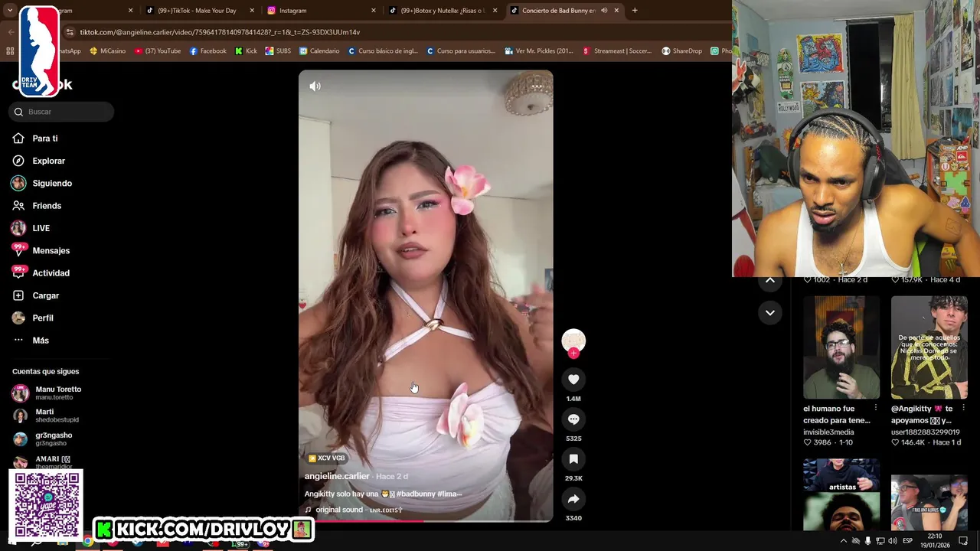Open user1882883299019 uploader link
The height and width of the screenshot is (551, 980).
pos(925,432)
